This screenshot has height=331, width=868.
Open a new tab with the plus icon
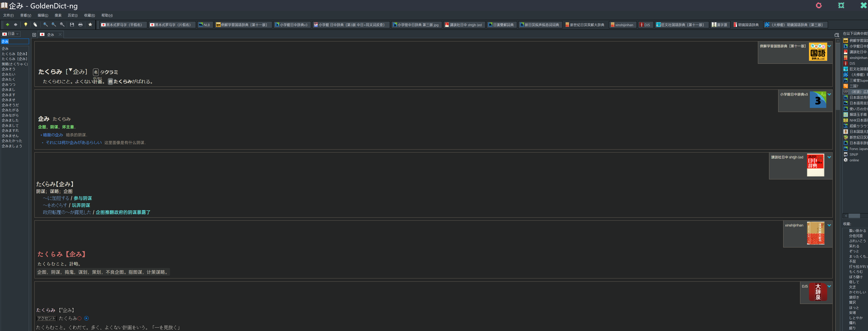[x=34, y=35]
